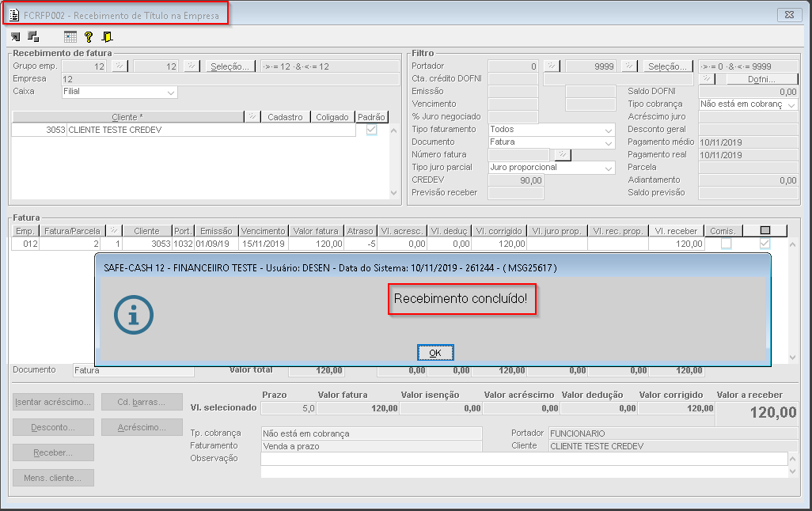Click the Vl. receber column header

tap(676, 231)
